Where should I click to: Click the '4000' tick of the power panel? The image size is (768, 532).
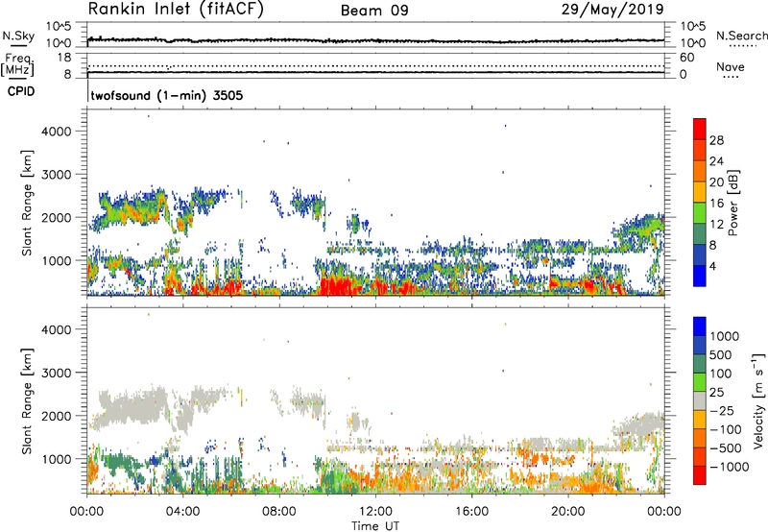[57, 132]
